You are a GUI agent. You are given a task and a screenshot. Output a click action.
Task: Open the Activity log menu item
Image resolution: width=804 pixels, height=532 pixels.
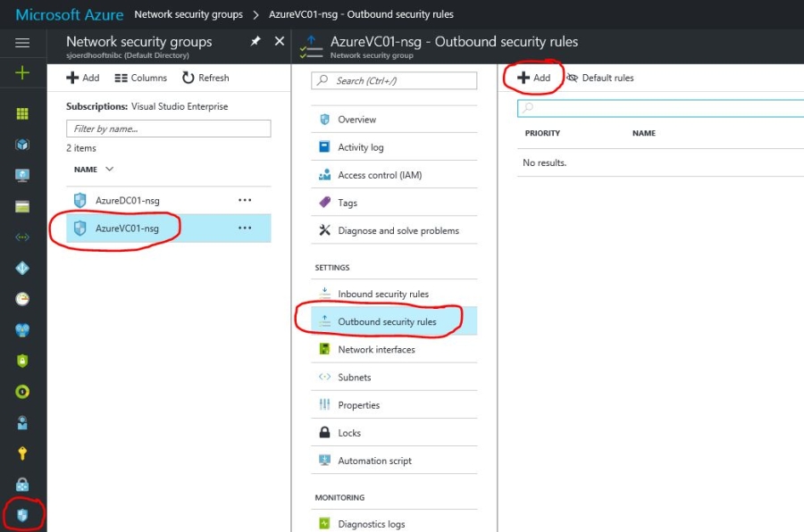(394, 147)
